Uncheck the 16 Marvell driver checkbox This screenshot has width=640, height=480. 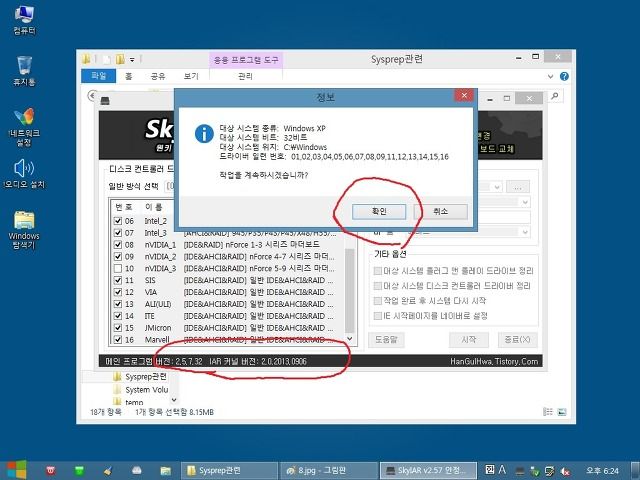[x=118, y=340]
